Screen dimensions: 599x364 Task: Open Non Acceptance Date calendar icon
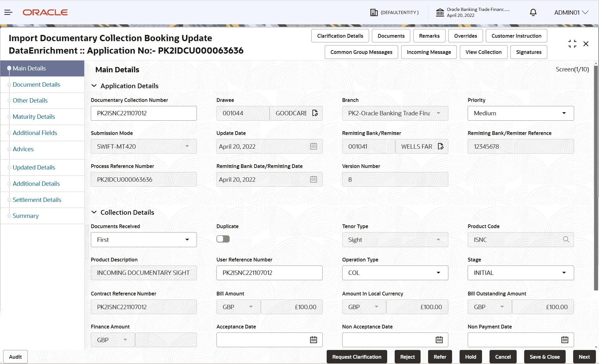(x=439, y=340)
